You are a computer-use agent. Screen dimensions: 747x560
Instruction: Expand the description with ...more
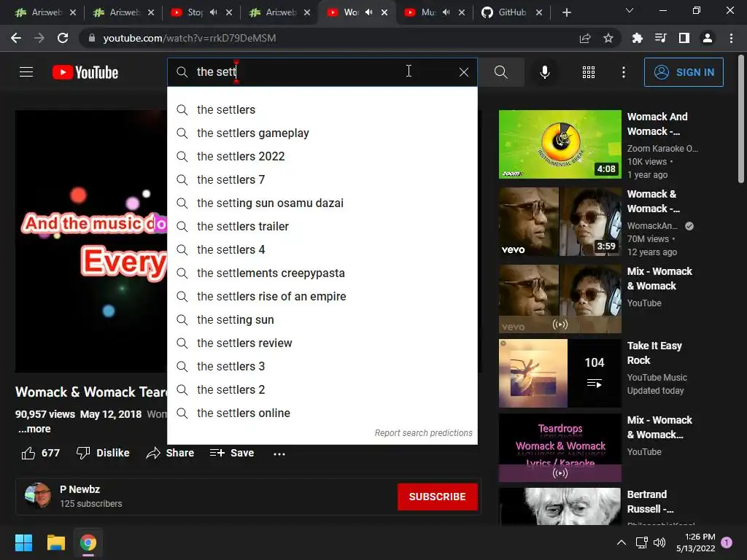pyautogui.click(x=34, y=429)
